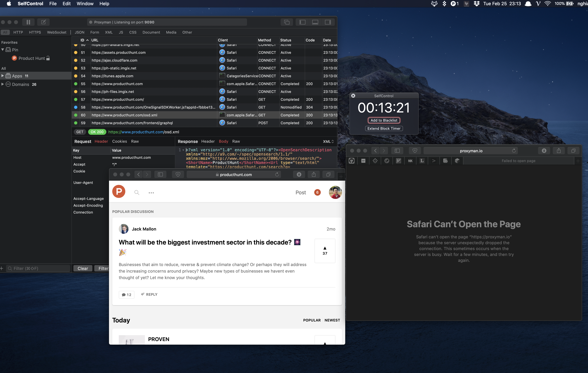This screenshot has width=588, height=373.
Task: Click the Clear button in Proxyman
Action: click(83, 268)
